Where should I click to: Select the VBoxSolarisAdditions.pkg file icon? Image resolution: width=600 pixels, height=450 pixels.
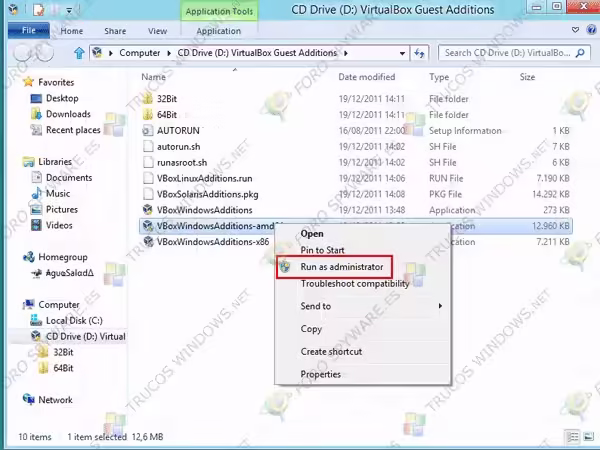point(148,194)
